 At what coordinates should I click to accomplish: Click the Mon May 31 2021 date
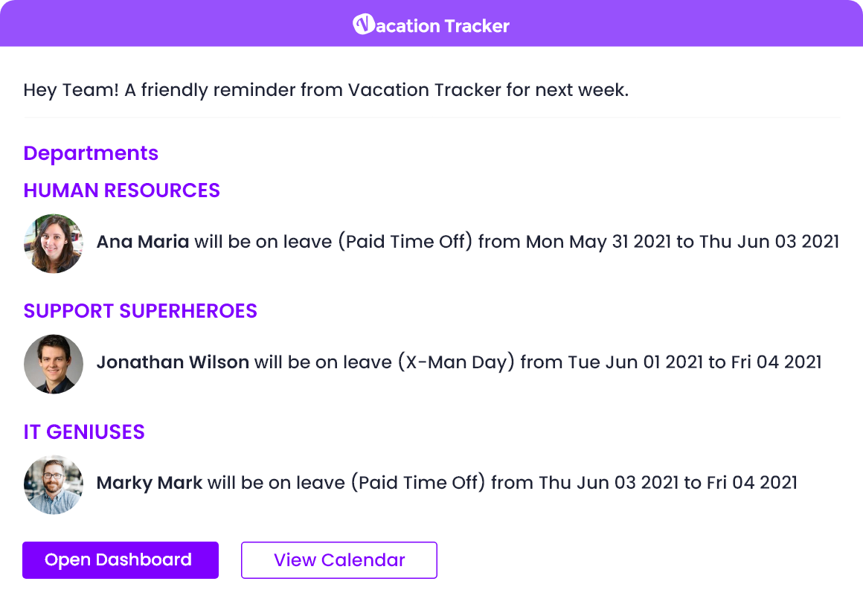599,242
